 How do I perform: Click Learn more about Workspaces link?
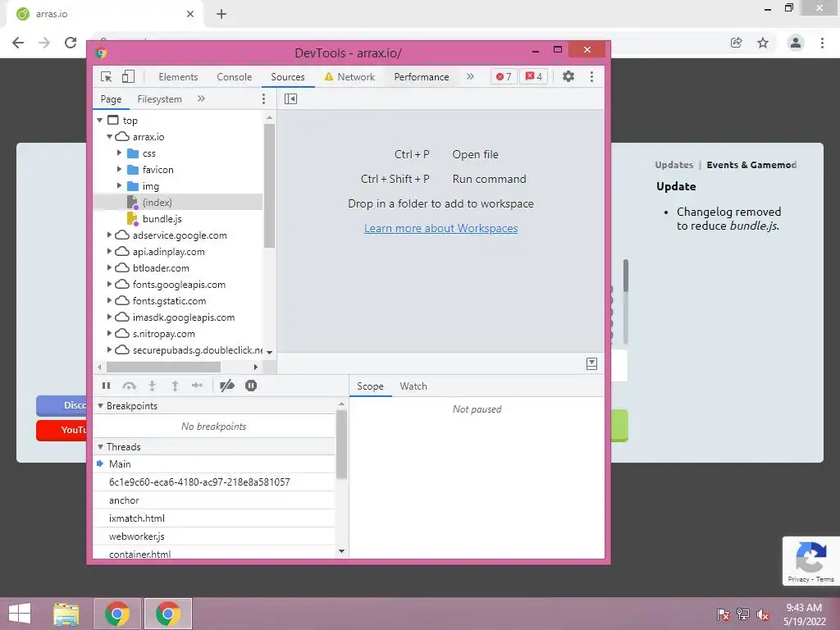[441, 228]
